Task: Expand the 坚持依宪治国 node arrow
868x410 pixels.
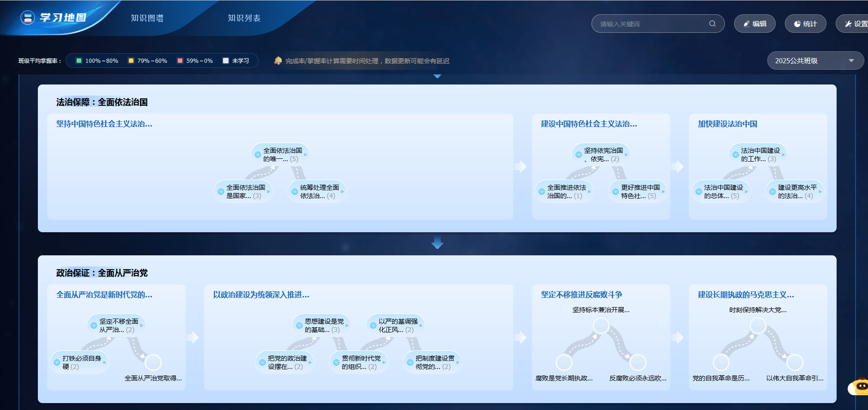Action: pyautogui.click(x=626, y=155)
